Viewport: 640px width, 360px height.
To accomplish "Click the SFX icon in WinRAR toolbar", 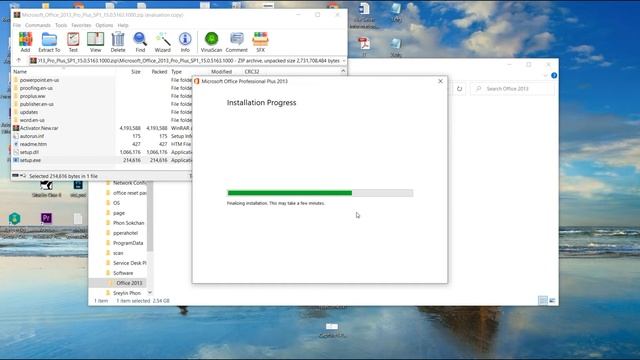I will 260,42.
